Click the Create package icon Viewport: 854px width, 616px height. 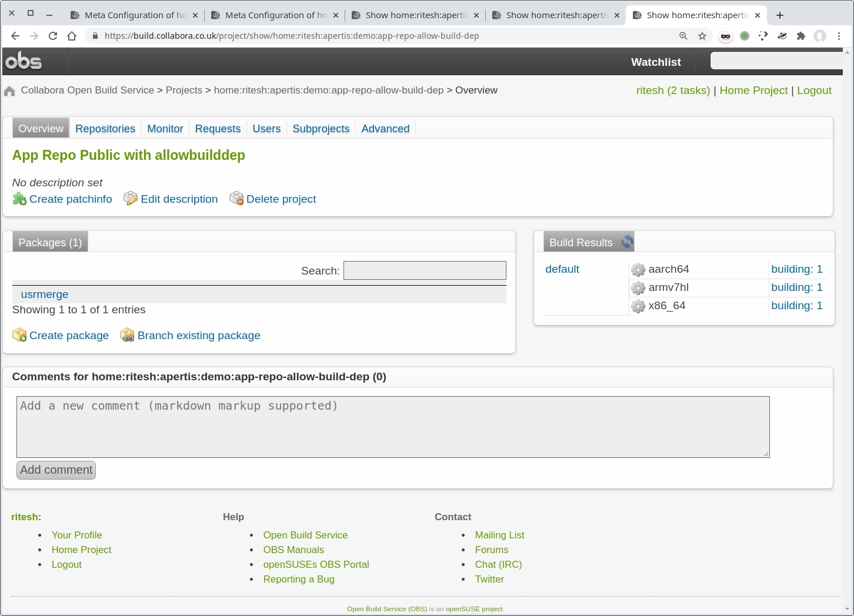coord(19,335)
